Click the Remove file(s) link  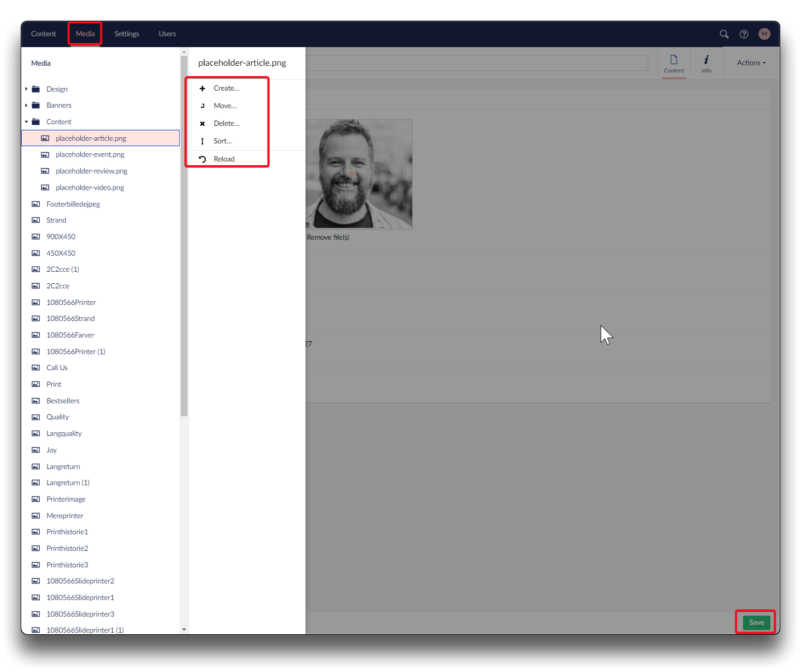(x=328, y=238)
